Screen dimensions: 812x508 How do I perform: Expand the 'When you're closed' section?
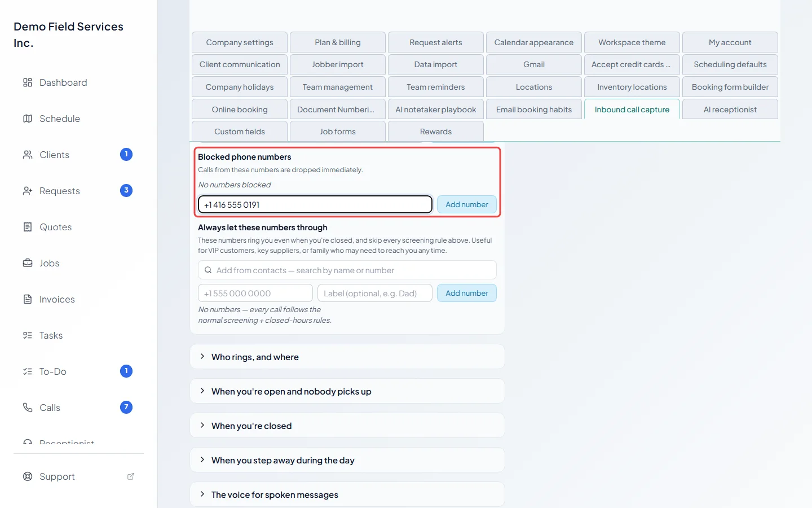point(347,426)
